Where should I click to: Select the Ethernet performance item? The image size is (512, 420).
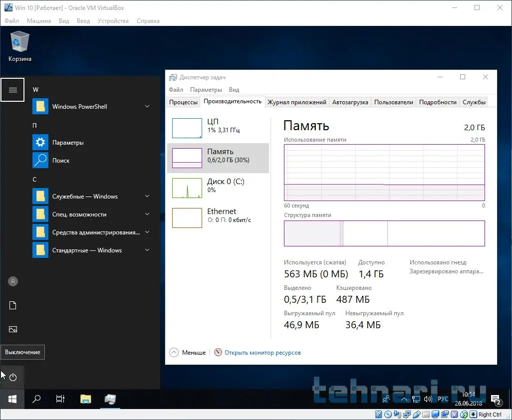218,217
